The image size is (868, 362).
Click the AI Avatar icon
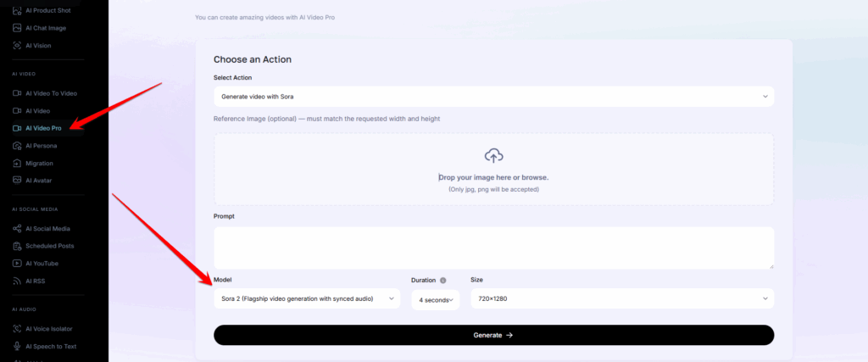[17, 180]
